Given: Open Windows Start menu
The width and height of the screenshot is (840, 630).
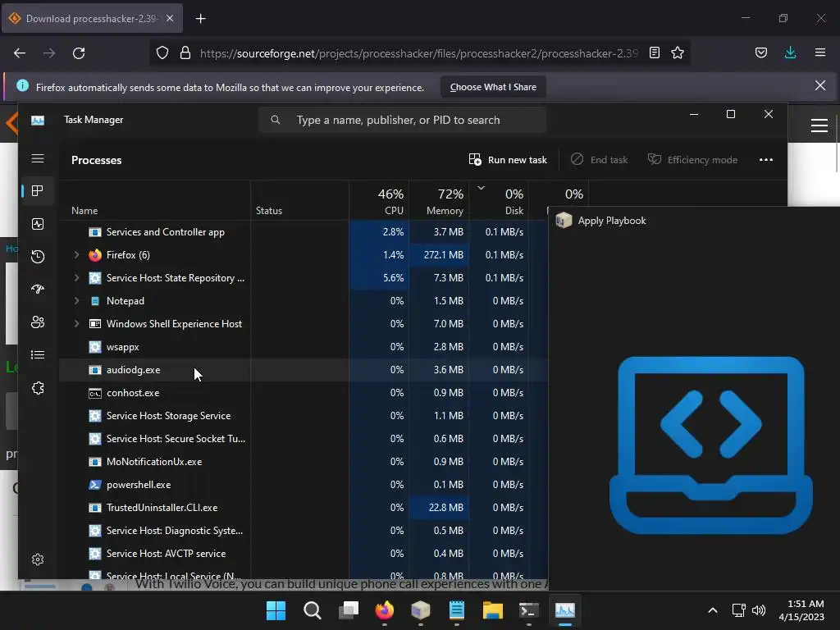Looking at the screenshot, I should pos(276,610).
